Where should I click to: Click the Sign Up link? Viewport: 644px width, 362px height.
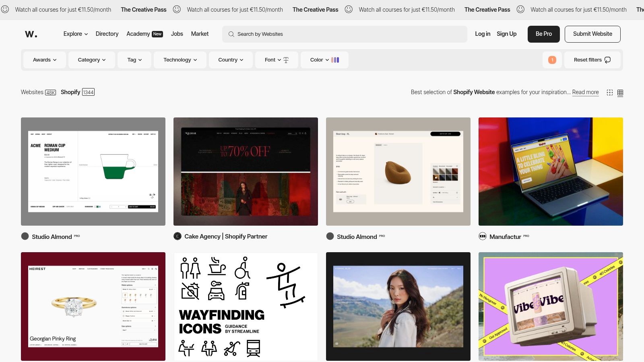(x=506, y=34)
